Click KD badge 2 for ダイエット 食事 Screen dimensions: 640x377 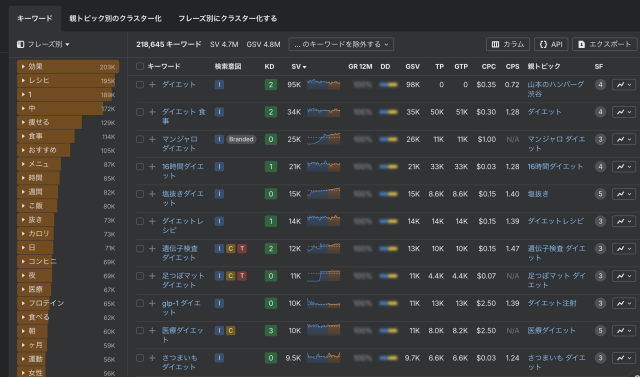click(x=271, y=112)
